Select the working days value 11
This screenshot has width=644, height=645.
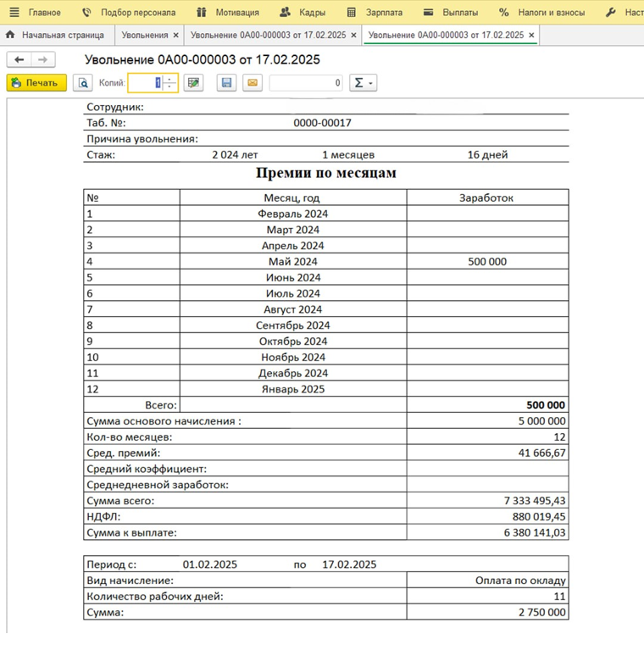point(488,597)
